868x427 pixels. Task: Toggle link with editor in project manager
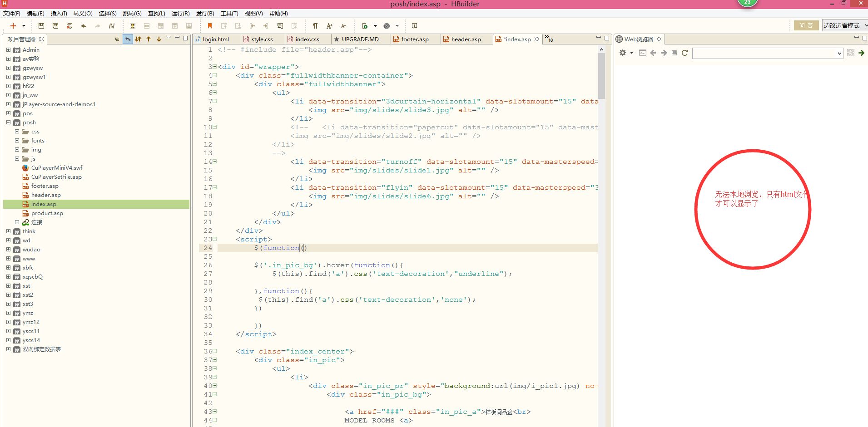click(x=128, y=39)
